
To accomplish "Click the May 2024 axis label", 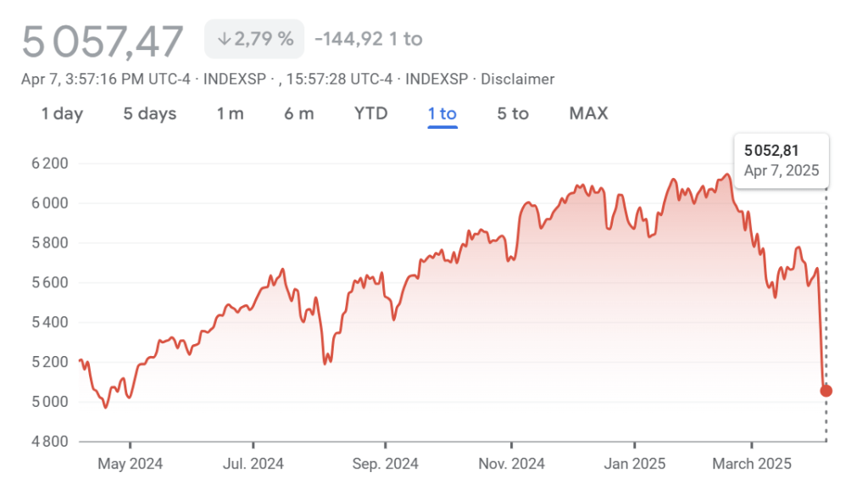I will (x=131, y=464).
